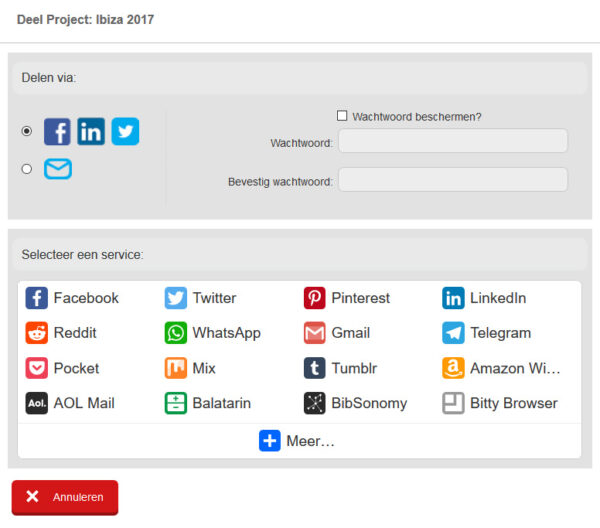600x528 pixels.
Task: Click the Pocket text label
Action: [76, 368]
